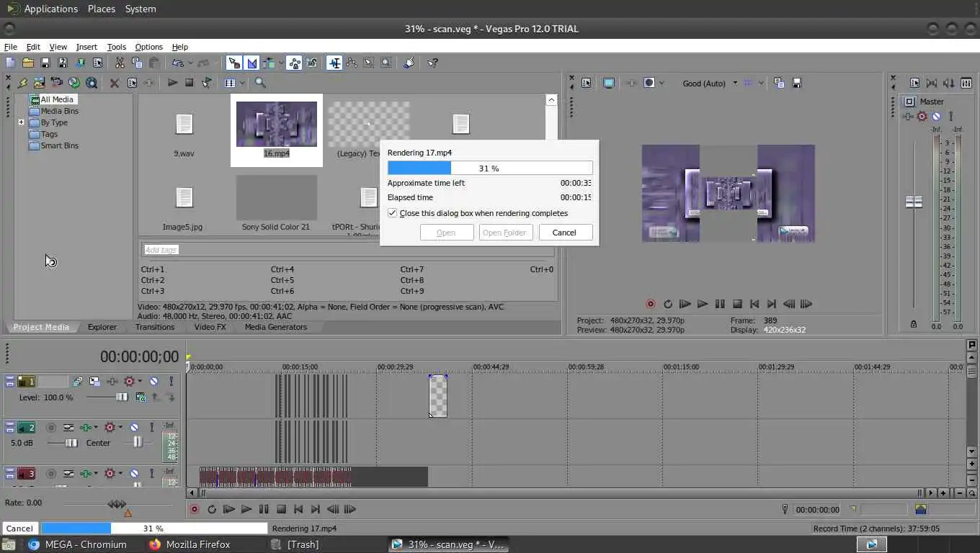The height and width of the screenshot is (553, 980).
Task: Click the Master volume fader handle
Action: pyautogui.click(x=914, y=202)
